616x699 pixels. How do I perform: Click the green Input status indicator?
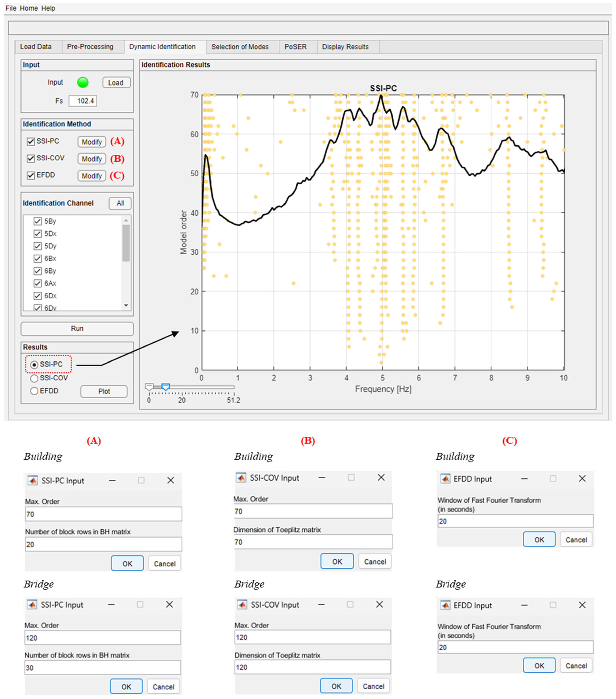pyautogui.click(x=83, y=82)
